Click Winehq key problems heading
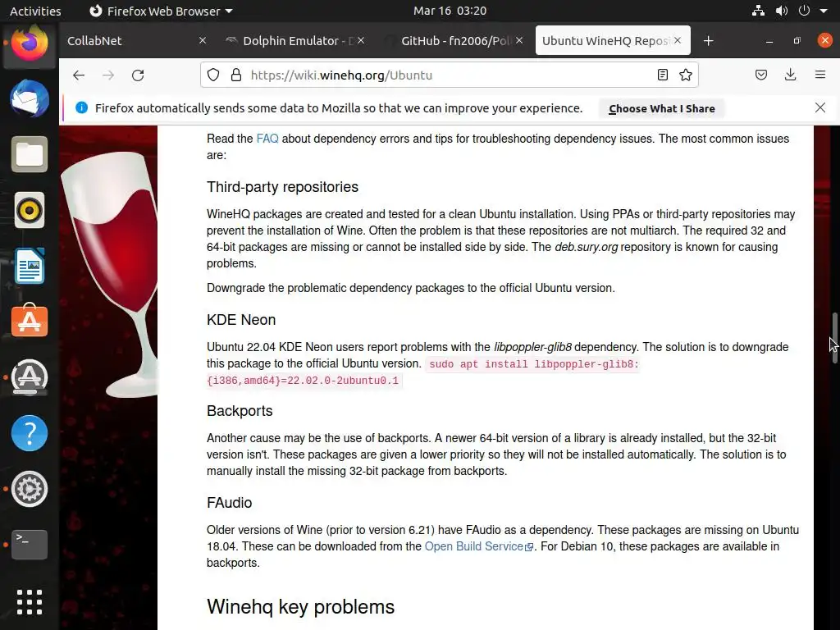The width and height of the screenshot is (840, 630). (x=300, y=607)
